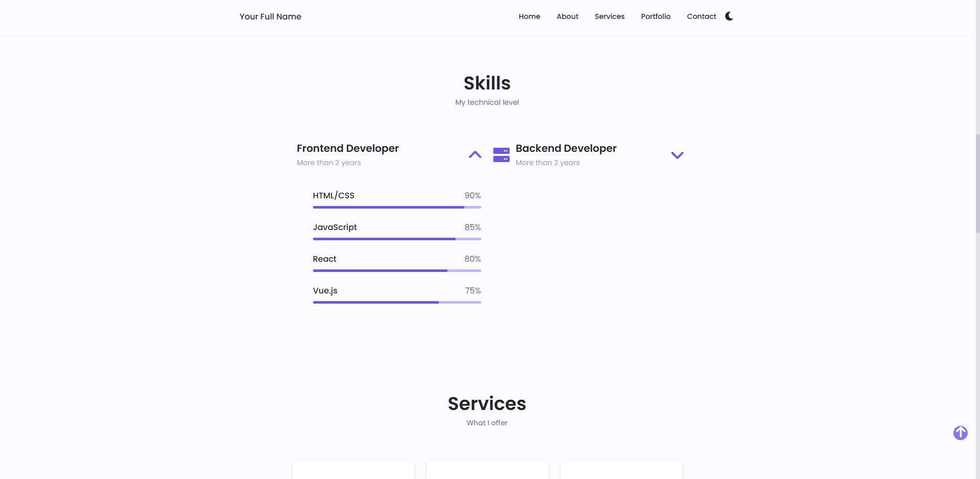Expand the Backend Developer skills chevron
The width and height of the screenshot is (980, 479).
pos(677,155)
